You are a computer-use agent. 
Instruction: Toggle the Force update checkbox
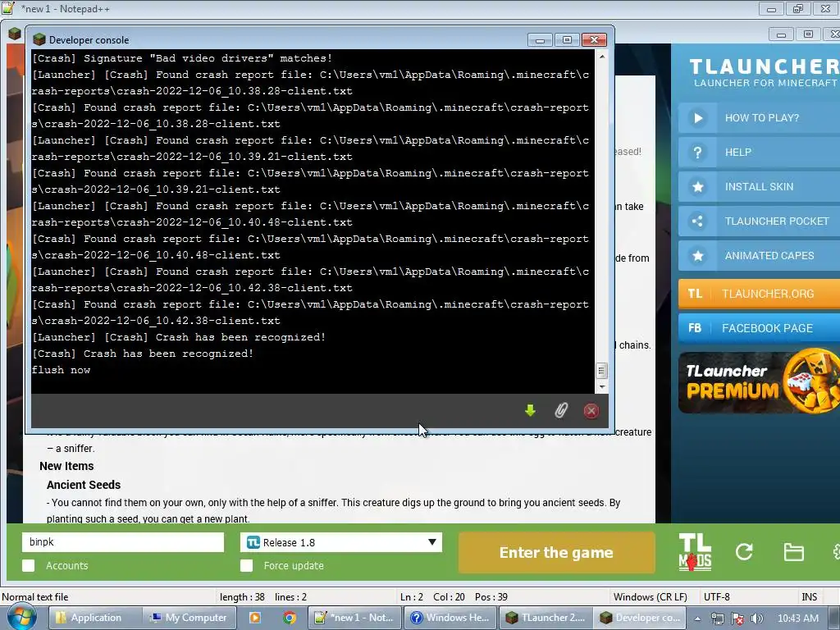tap(246, 566)
